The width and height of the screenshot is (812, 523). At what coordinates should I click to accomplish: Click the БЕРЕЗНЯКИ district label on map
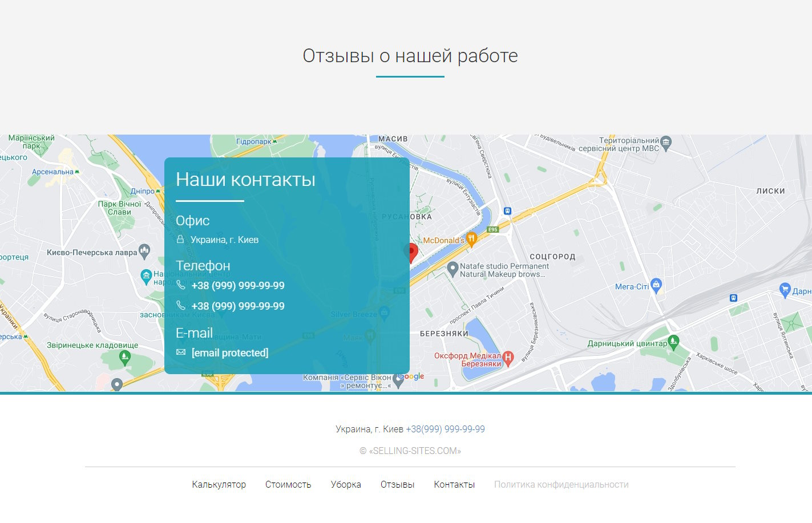[x=444, y=334]
